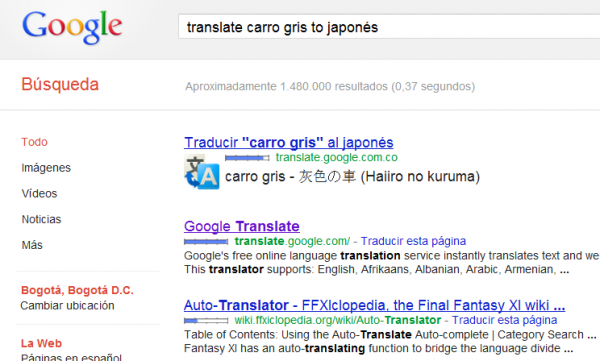Open the Google Translate result title
The image size is (600, 361).
point(242,226)
